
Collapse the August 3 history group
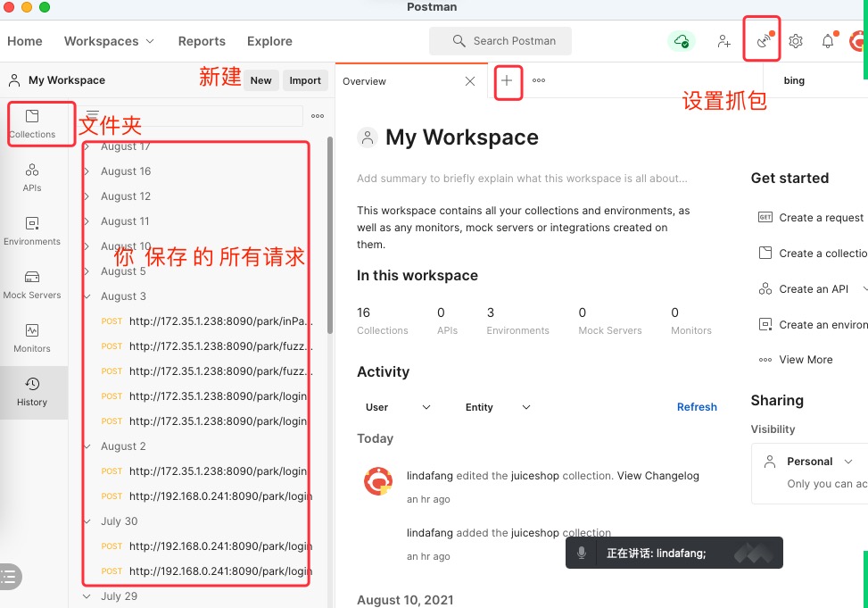(87, 296)
